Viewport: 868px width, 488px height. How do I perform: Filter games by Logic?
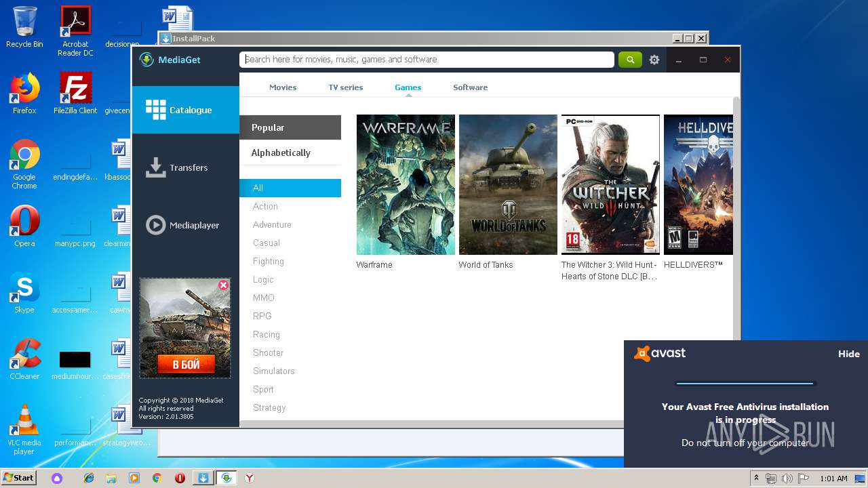tap(263, 279)
